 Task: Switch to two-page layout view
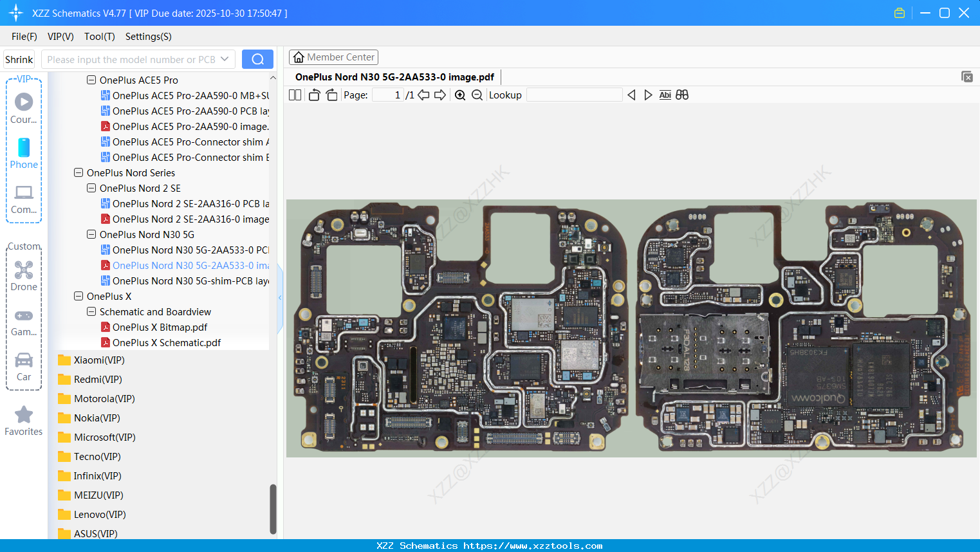click(x=295, y=94)
